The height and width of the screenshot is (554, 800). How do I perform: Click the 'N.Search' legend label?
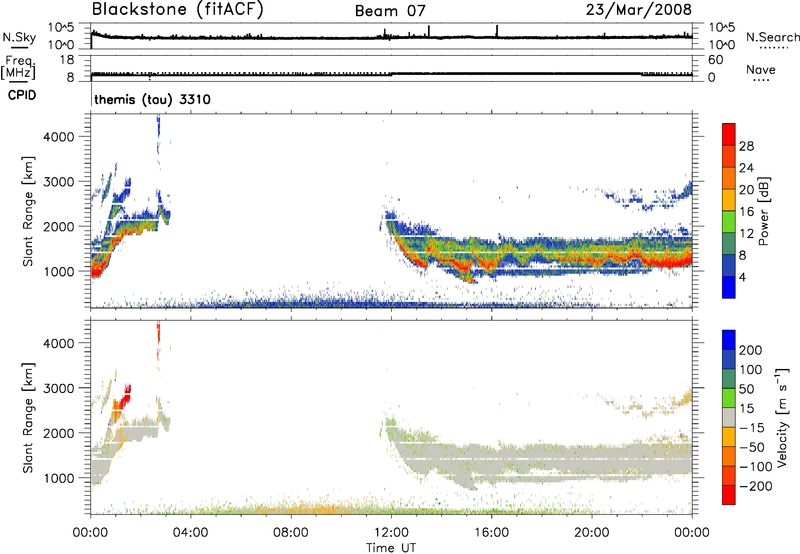(x=772, y=37)
